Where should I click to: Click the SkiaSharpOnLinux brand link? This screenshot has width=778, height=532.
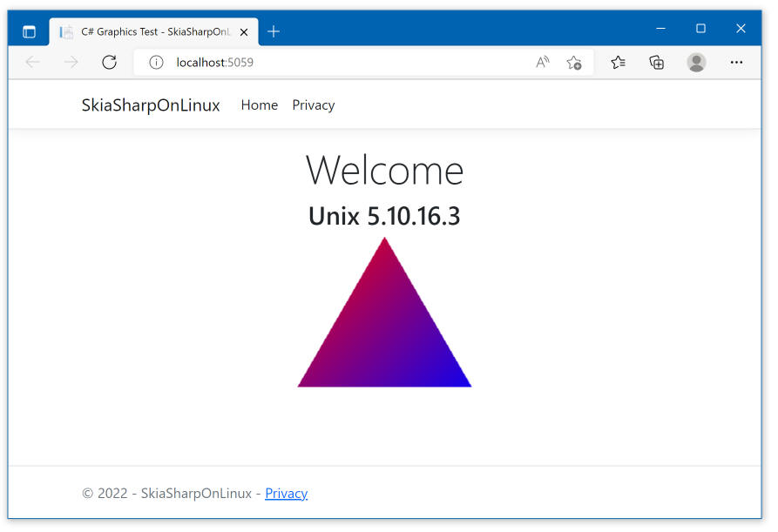click(151, 105)
